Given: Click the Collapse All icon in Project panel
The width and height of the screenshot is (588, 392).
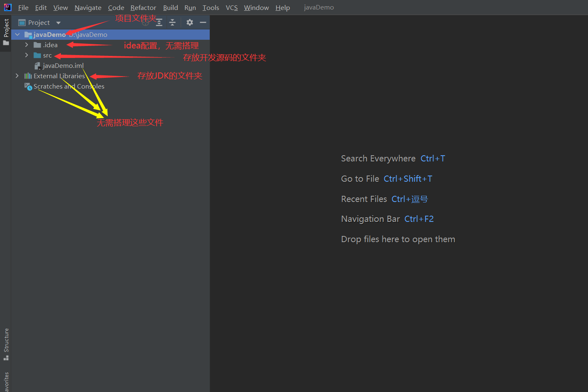Looking at the screenshot, I should (172, 22).
